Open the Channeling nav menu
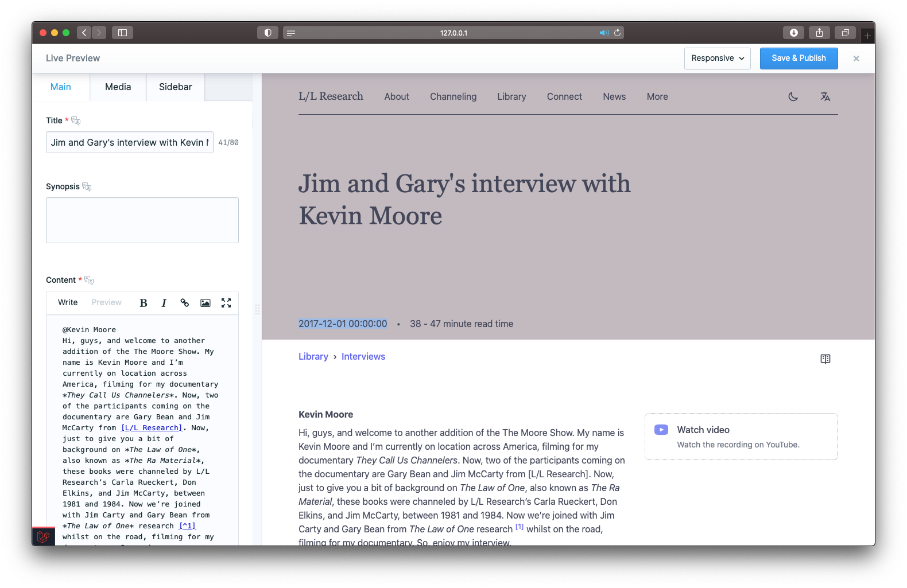907x588 pixels. click(x=453, y=97)
